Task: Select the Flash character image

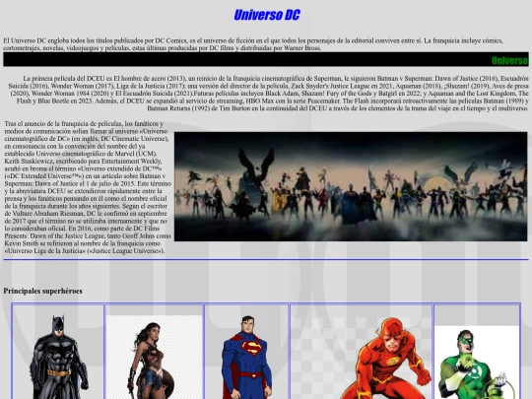Action: point(362,358)
